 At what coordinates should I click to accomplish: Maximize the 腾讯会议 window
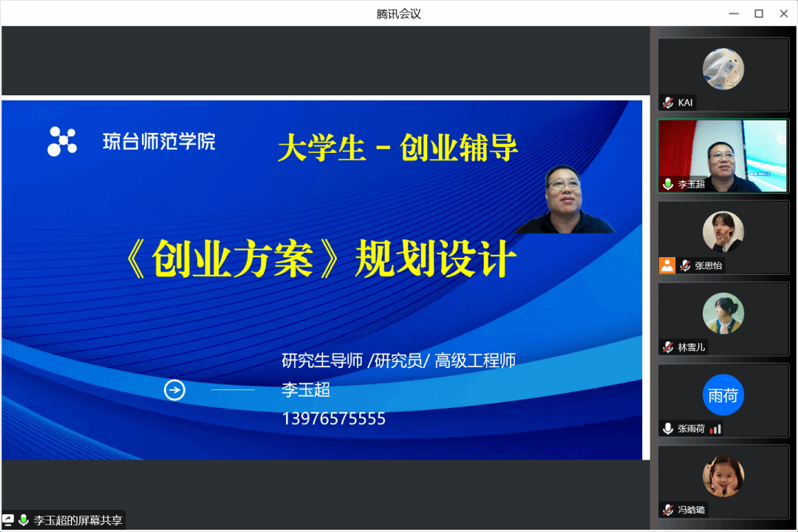pos(758,13)
